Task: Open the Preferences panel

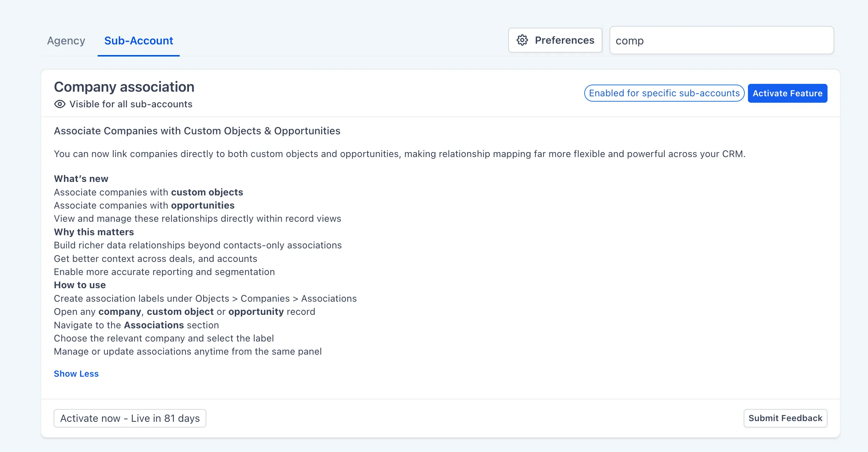Action: pyautogui.click(x=555, y=40)
